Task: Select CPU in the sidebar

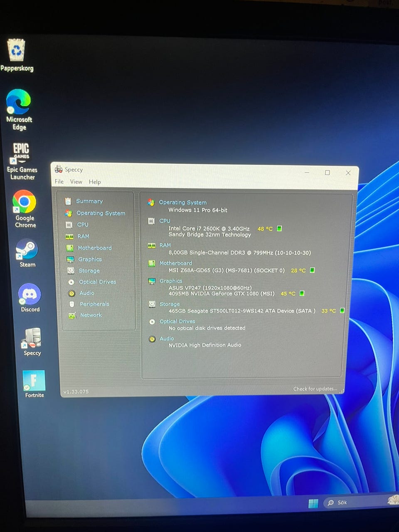Action: pyautogui.click(x=83, y=224)
